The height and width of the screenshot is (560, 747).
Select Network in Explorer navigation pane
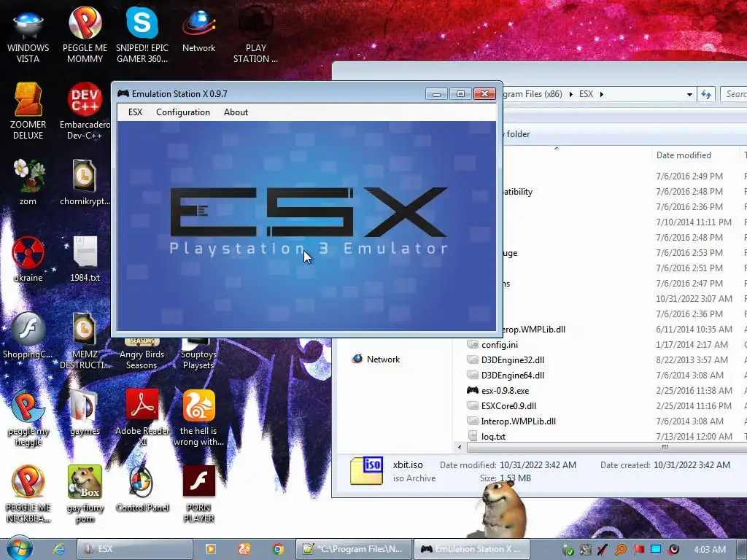point(376,359)
